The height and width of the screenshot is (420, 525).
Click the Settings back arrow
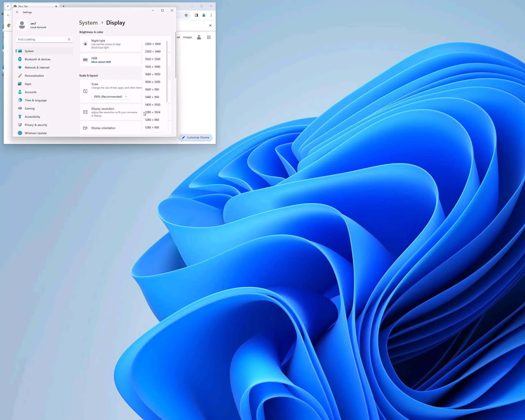(17, 12)
